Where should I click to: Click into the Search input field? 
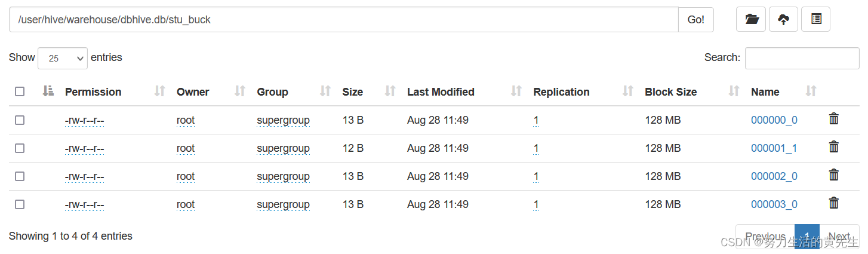tap(801, 58)
